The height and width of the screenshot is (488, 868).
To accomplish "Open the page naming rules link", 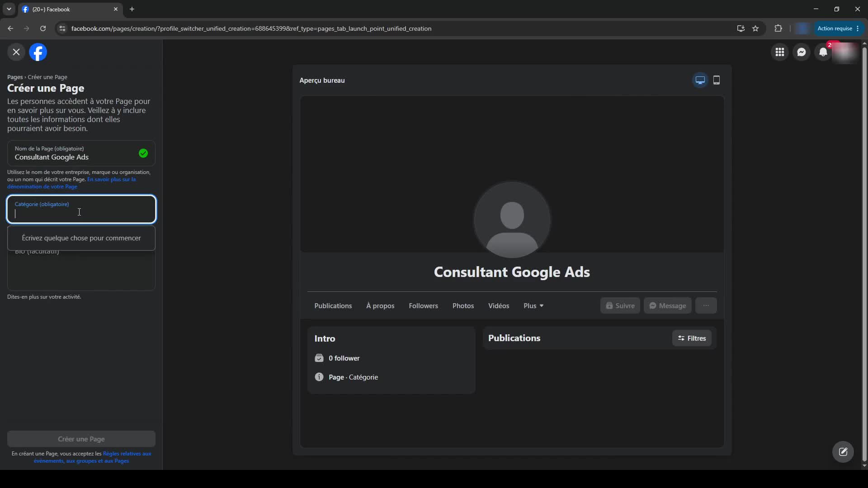I will click(x=71, y=183).
